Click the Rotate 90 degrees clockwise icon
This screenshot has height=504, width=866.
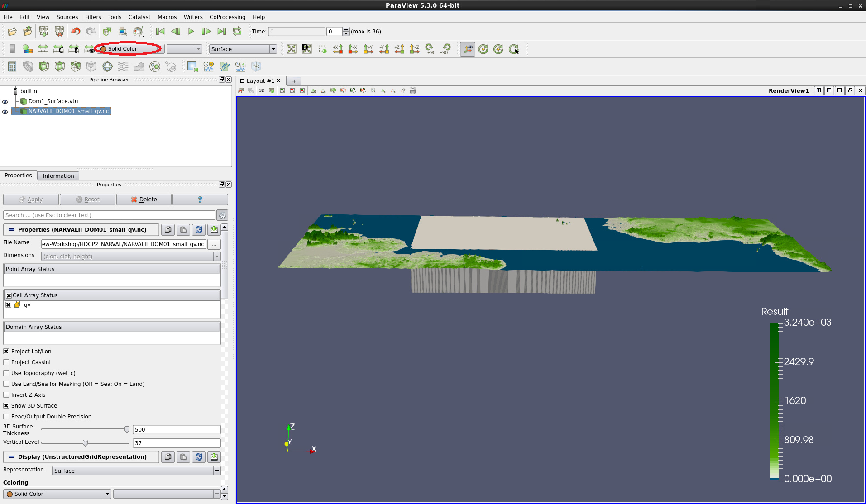(430, 49)
